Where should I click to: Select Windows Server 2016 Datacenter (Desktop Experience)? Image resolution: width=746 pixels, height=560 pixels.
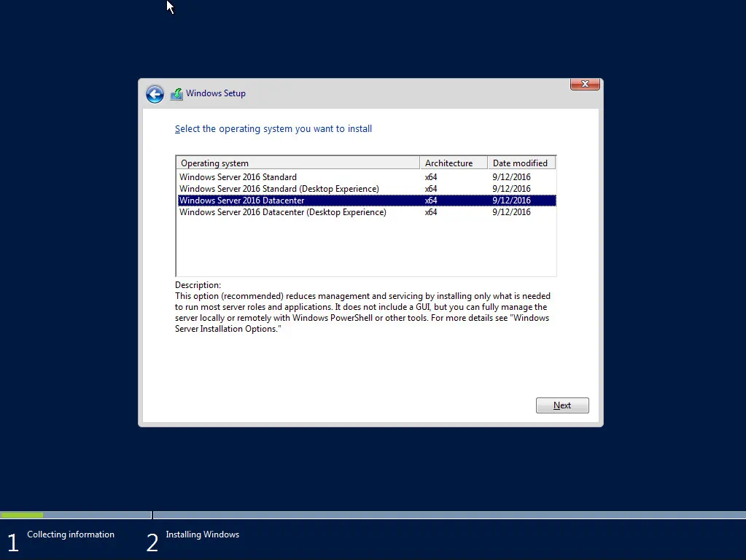tap(282, 211)
